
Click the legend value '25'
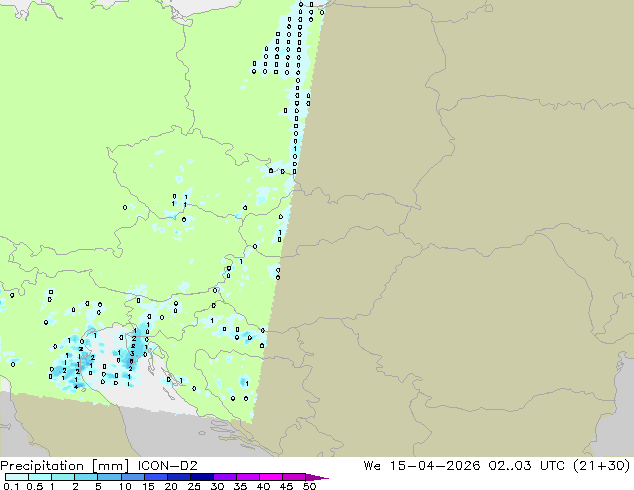(x=194, y=486)
